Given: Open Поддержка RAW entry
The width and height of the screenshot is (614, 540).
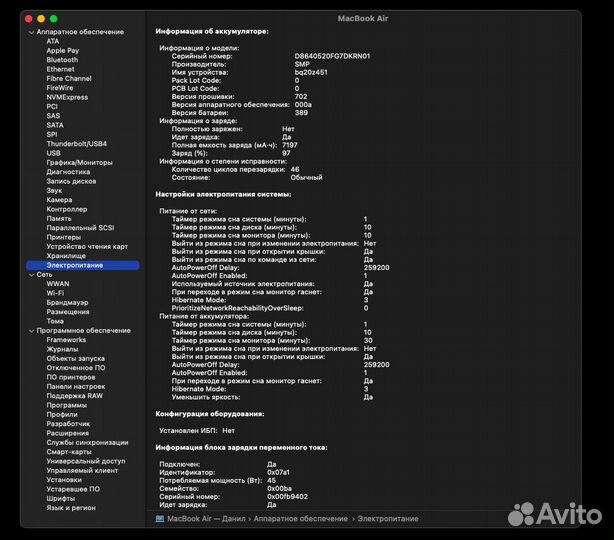Looking at the screenshot, I should coord(74,396).
